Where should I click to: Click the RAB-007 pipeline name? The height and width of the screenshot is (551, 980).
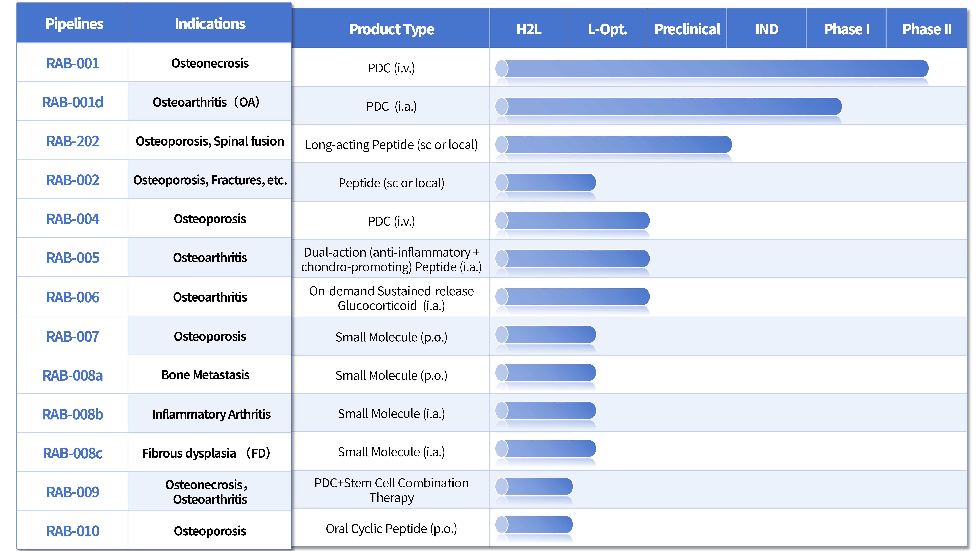click(73, 337)
